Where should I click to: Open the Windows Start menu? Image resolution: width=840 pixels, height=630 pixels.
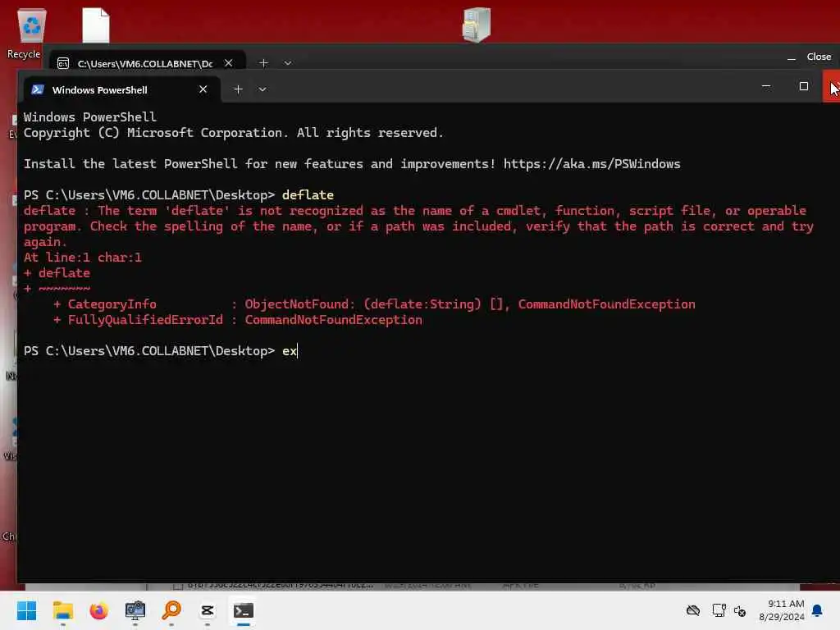[26, 610]
